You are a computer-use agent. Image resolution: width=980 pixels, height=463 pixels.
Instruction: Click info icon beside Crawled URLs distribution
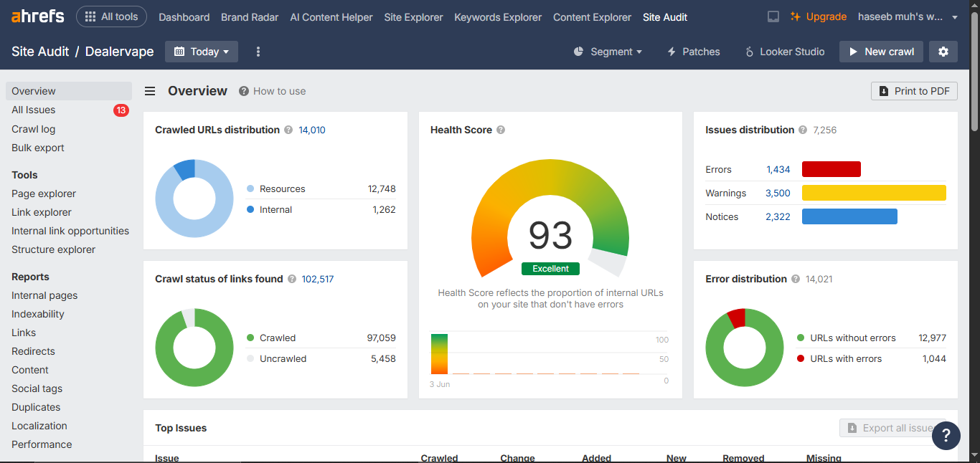(x=288, y=130)
